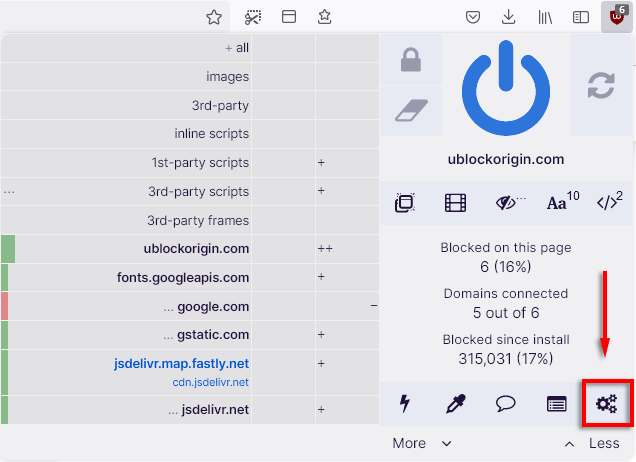This screenshot has width=636, height=462.
Task: Open the Library books icon
Action: [x=545, y=17]
